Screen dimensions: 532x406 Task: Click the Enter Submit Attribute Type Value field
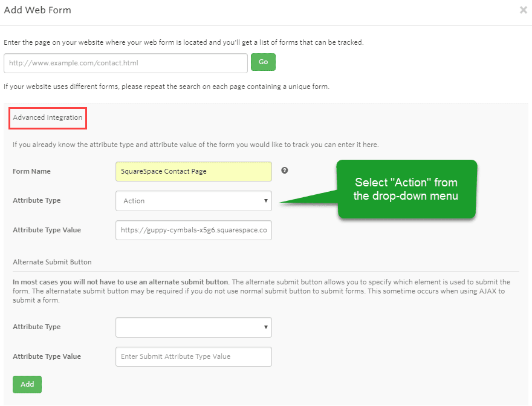pos(193,356)
